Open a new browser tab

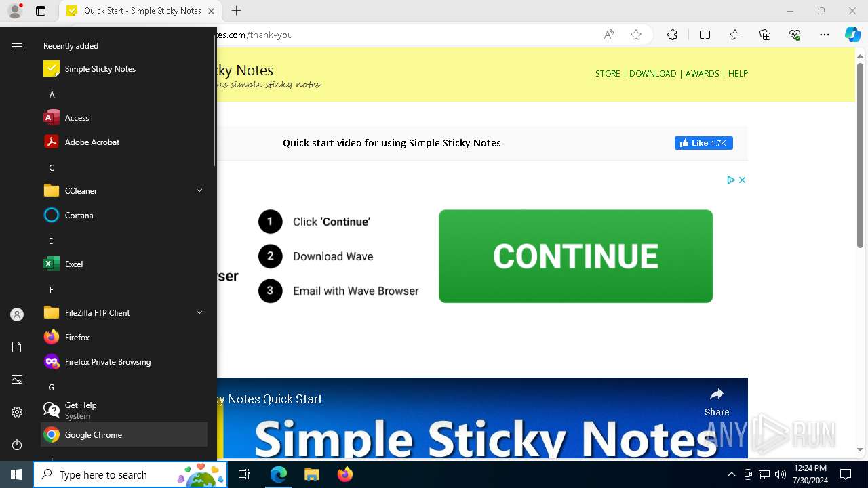tap(236, 11)
